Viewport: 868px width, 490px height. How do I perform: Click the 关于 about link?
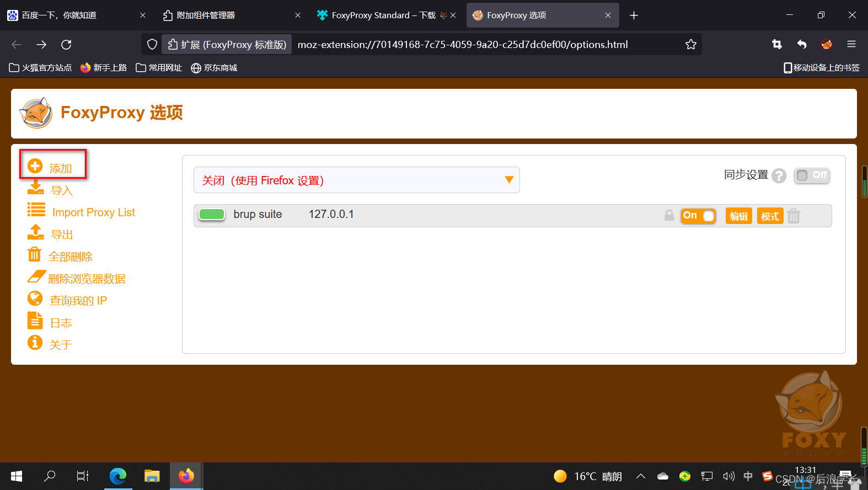pos(61,345)
